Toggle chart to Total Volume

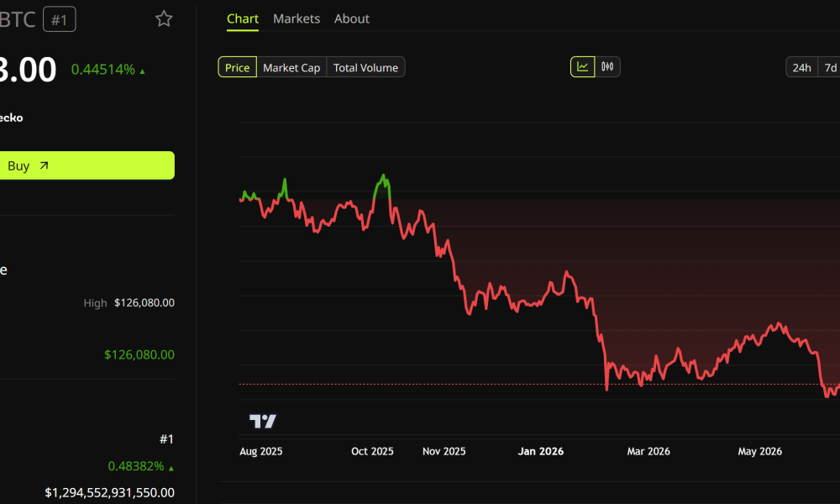[365, 67]
